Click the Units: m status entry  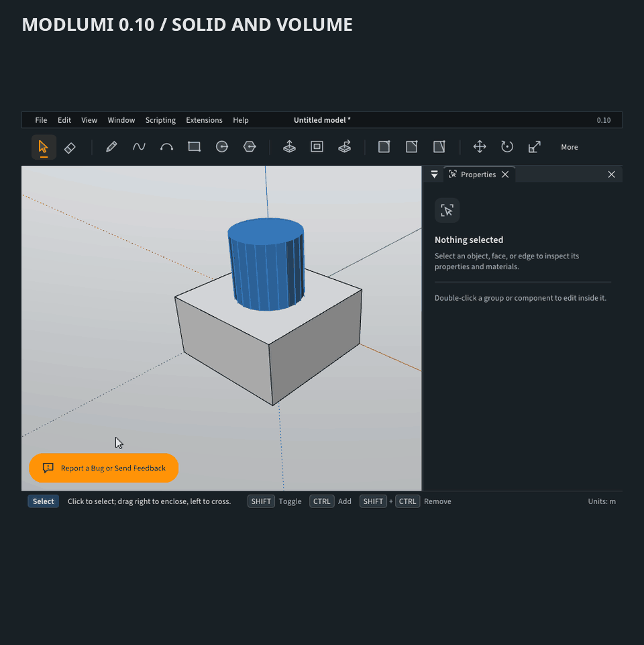[x=602, y=501]
